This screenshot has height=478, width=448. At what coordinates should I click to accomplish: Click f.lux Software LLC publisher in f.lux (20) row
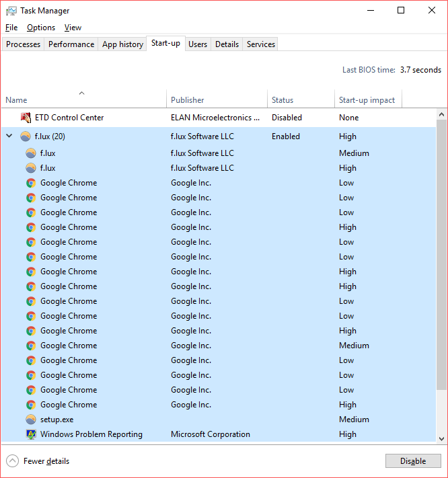(x=202, y=136)
